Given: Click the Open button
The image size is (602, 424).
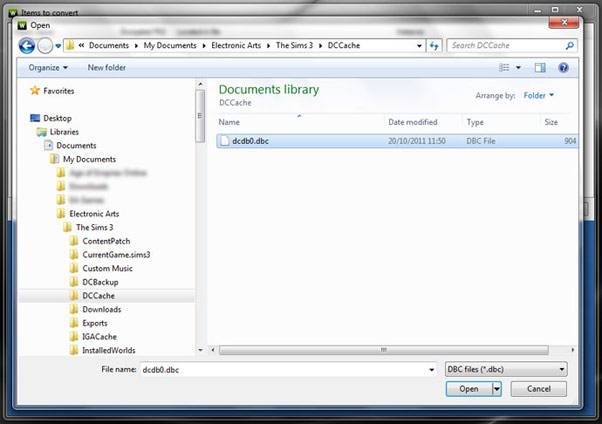Looking at the screenshot, I should (x=468, y=389).
